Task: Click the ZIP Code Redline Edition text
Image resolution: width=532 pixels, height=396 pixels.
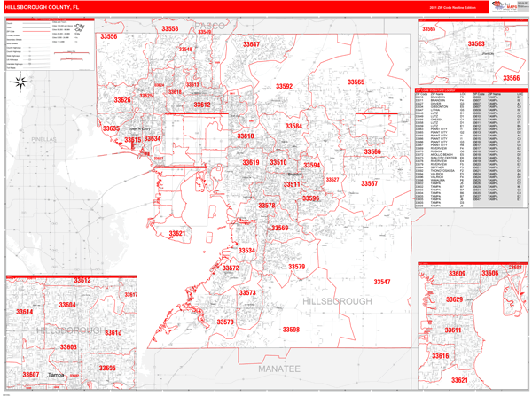Action: (451, 7)
